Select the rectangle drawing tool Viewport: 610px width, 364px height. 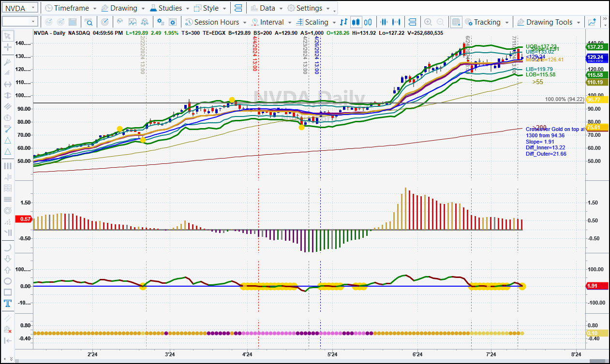(8, 292)
